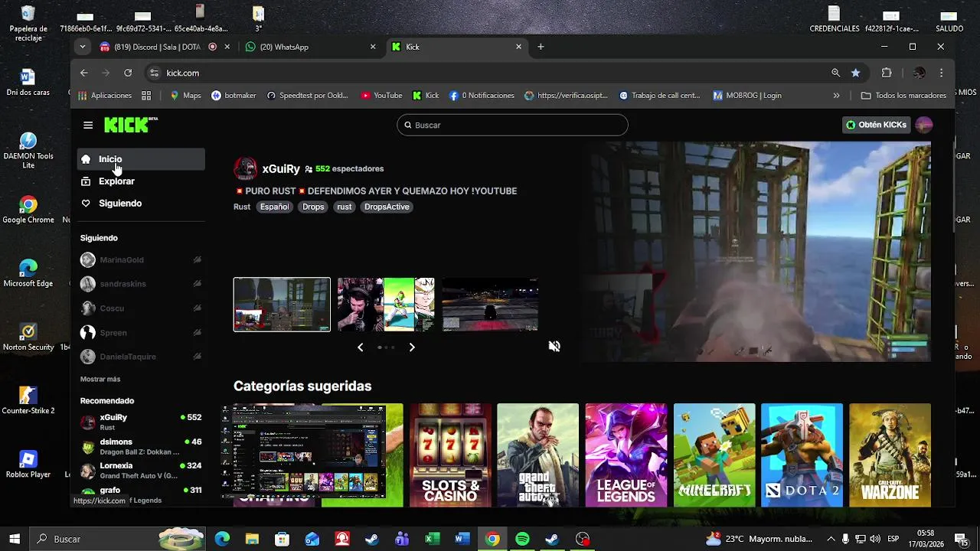Switch to the WhatsApp tab
Screen dimensions: 980x551
coord(306,47)
